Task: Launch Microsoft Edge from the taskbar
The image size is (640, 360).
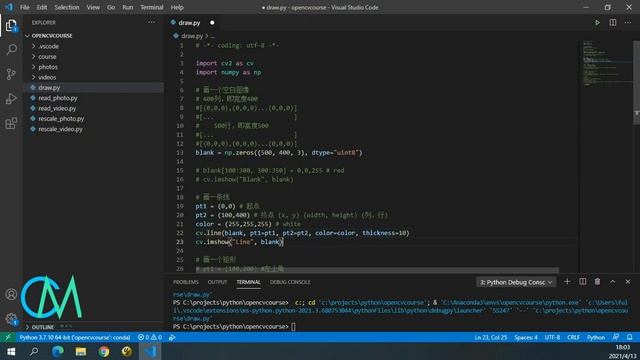Action: [58, 351]
